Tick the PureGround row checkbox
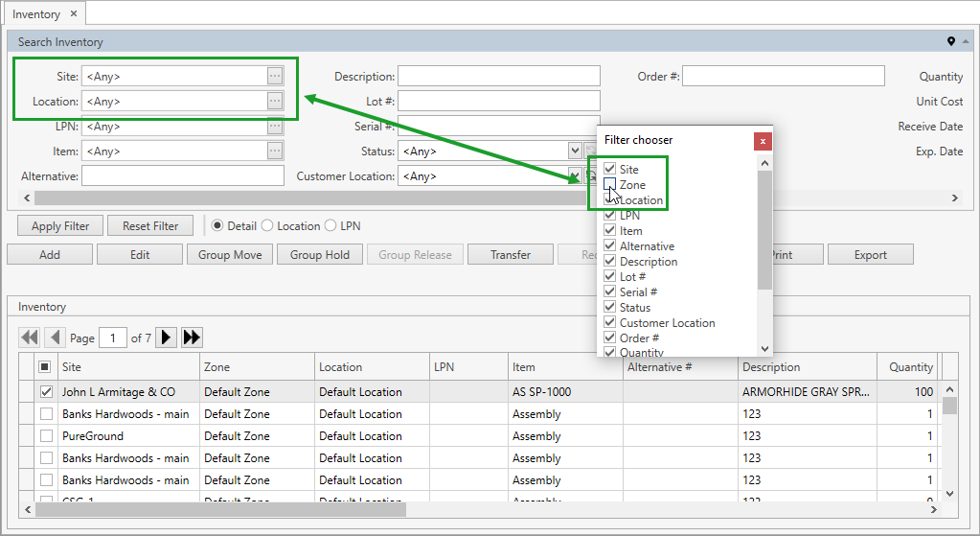Viewport: 980px width, 536px height. coord(46,436)
